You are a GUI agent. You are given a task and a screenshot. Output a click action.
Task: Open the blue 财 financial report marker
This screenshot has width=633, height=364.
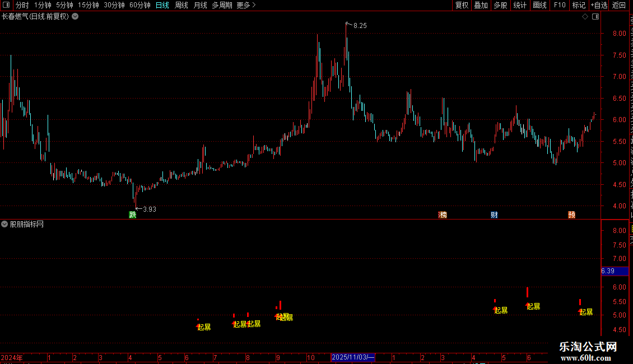[x=494, y=214]
